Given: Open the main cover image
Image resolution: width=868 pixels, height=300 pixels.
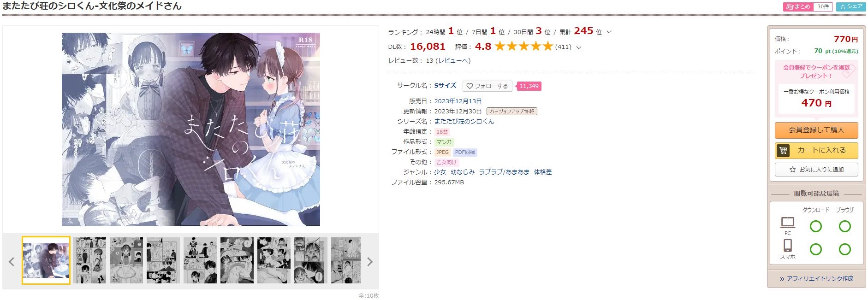Looking at the screenshot, I should tap(191, 129).
